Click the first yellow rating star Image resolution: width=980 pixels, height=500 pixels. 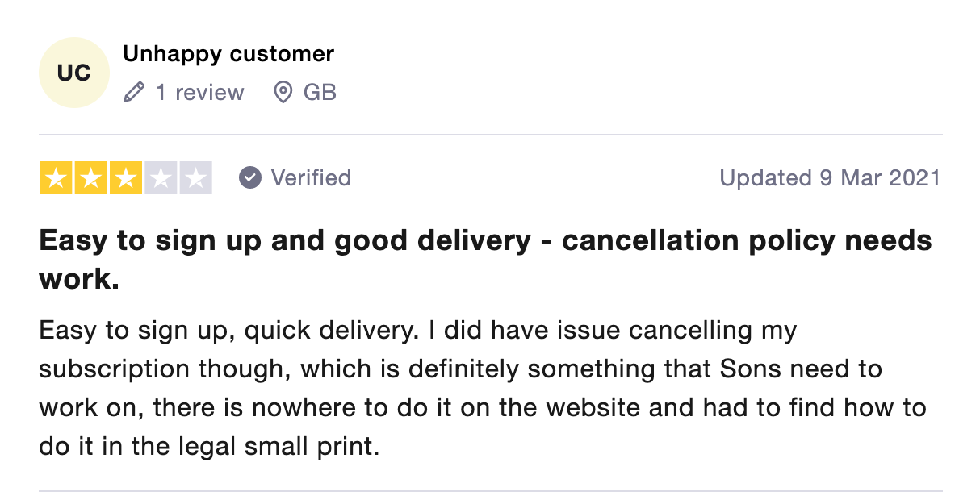pos(56,178)
